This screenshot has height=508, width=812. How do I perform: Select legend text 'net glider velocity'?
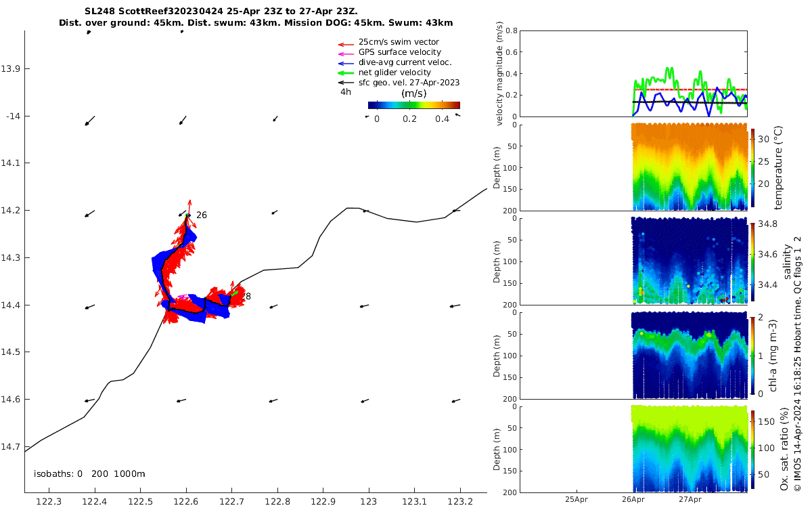click(394, 72)
